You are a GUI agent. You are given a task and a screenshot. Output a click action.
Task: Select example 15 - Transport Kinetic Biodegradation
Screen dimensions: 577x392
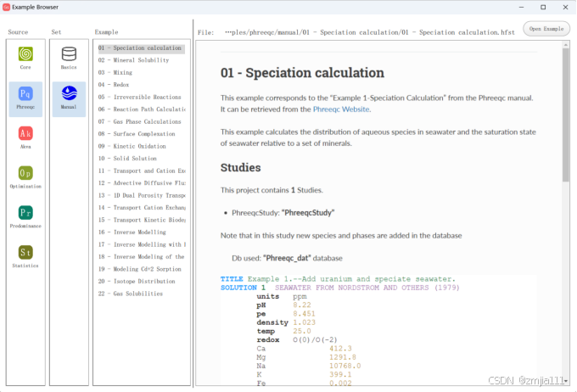[142, 220]
